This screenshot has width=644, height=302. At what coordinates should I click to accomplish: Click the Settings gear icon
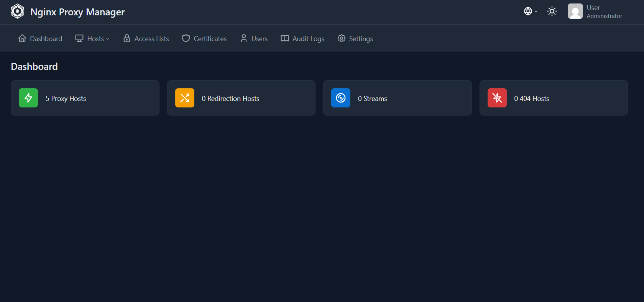[342, 38]
